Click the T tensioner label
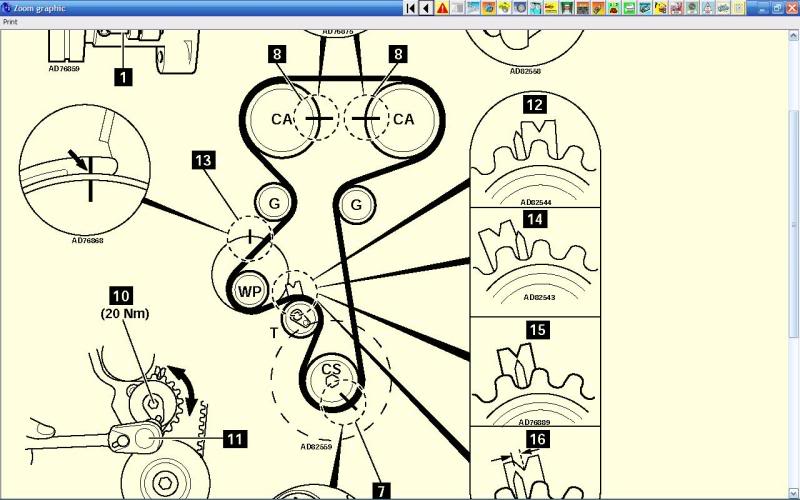The image size is (800, 500). tap(273, 333)
